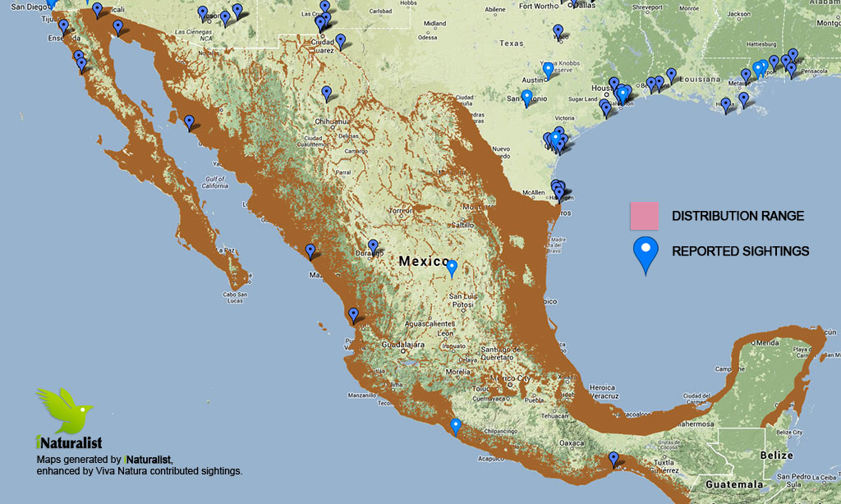Click the 'REPORTED SIGHTINGS' legend label
Viewport: 841px width, 504px height.
(740, 251)
